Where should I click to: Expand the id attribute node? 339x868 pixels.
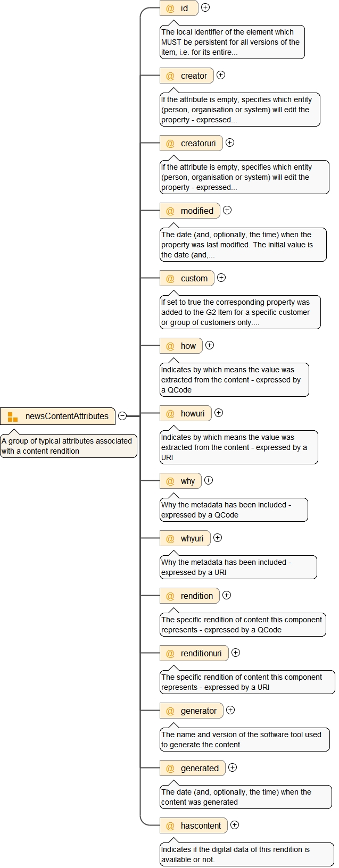[205, 7]
